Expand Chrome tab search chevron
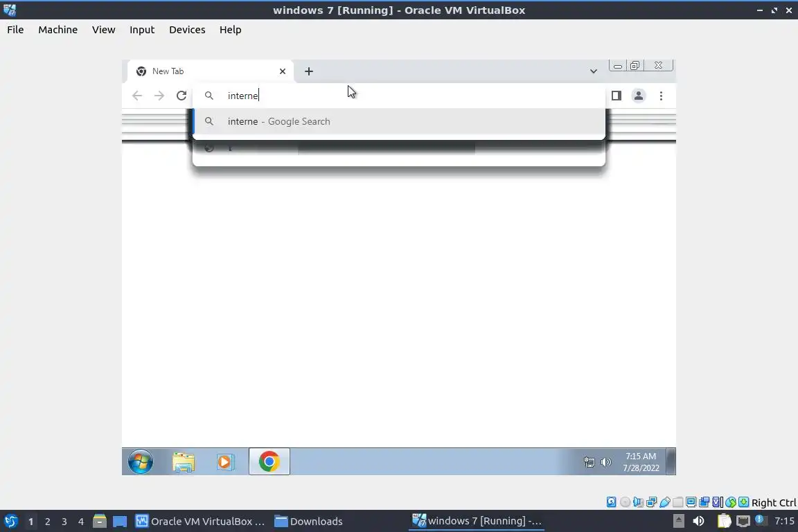Image resolution: width=798 pixels, height=532 pixels. point(594,71)
